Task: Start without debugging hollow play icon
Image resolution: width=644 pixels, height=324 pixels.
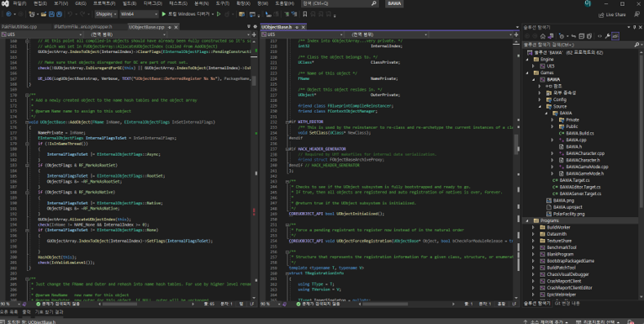Action: click(219, 14)
